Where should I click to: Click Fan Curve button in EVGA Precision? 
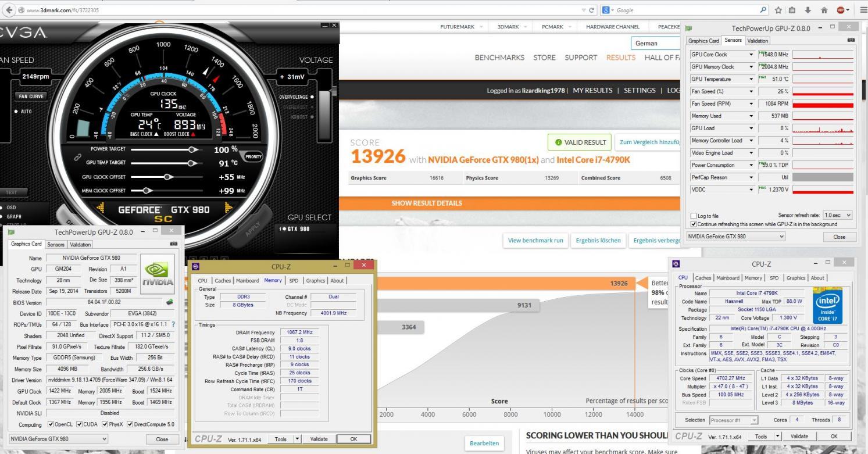tap(31, 96)
